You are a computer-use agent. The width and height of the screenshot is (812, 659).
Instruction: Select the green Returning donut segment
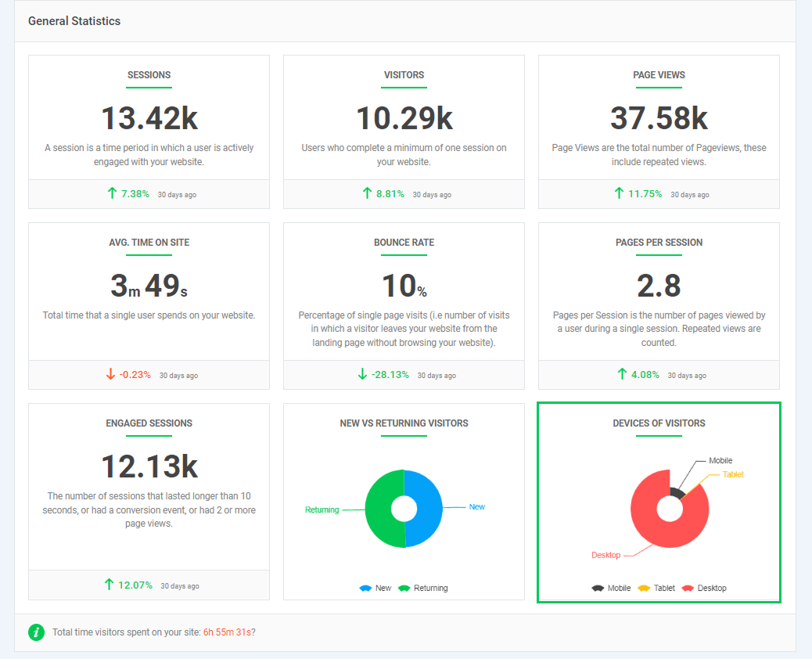[379, 509]
